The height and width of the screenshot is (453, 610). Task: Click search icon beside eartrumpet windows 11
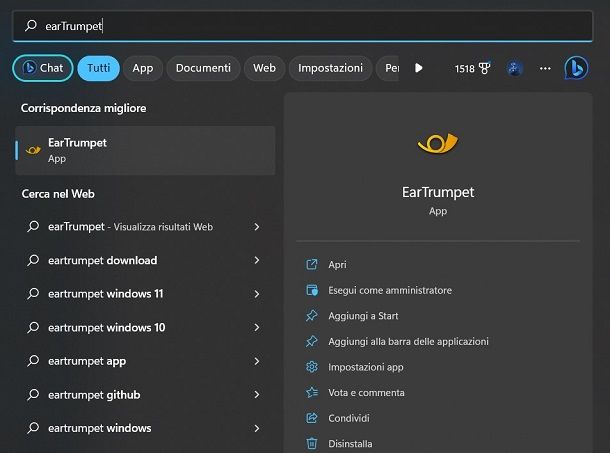coord(33,293)
